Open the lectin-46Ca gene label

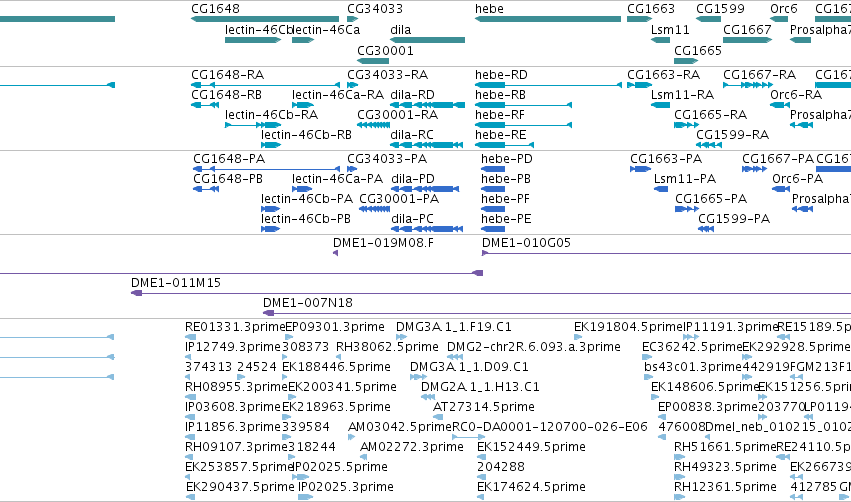point(326,30)
